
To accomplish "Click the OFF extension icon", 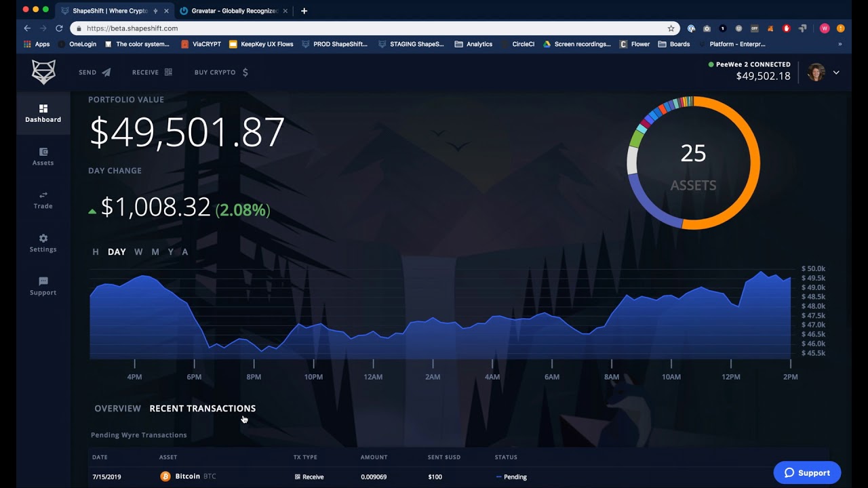I will [755, 28].
